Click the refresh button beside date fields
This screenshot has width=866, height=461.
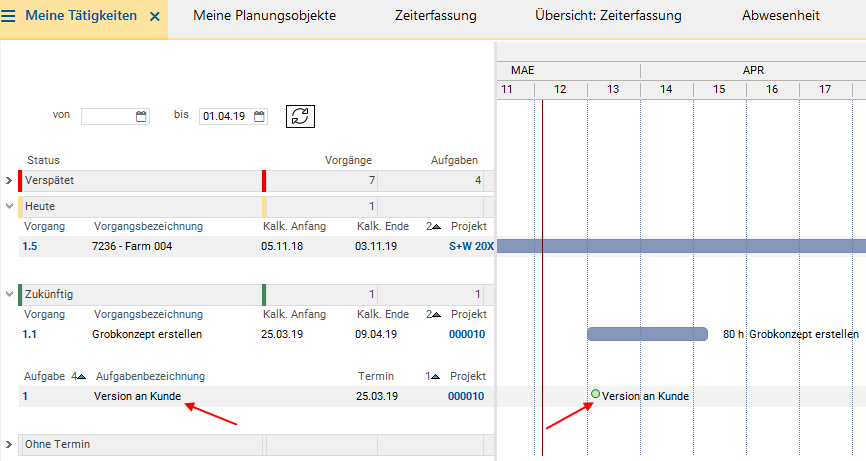click(x=300, y=116)
